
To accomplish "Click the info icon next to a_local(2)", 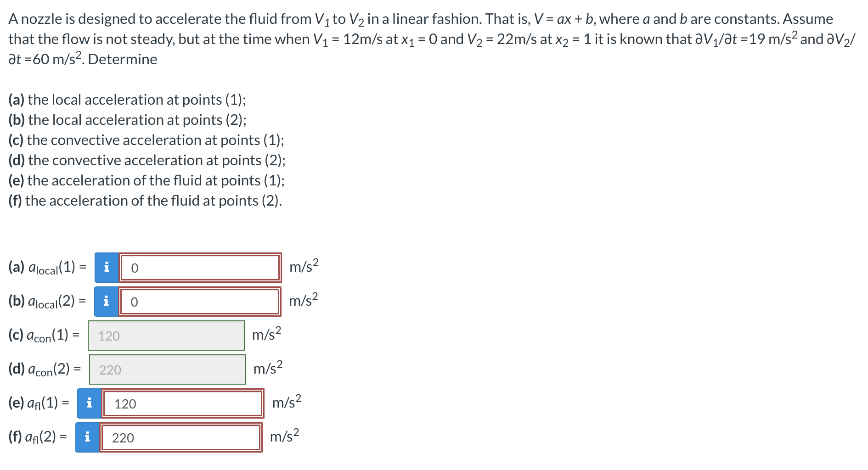I will point(106,302).
